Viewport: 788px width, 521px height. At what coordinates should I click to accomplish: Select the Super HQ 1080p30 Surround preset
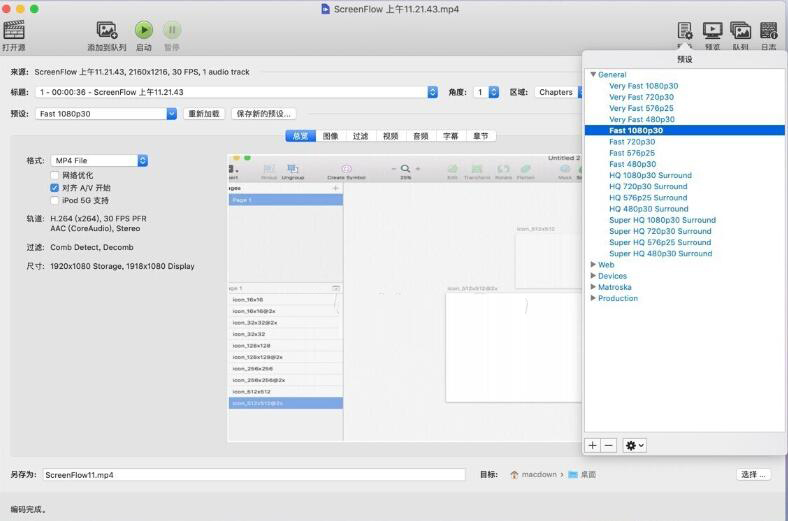(662, 220)
